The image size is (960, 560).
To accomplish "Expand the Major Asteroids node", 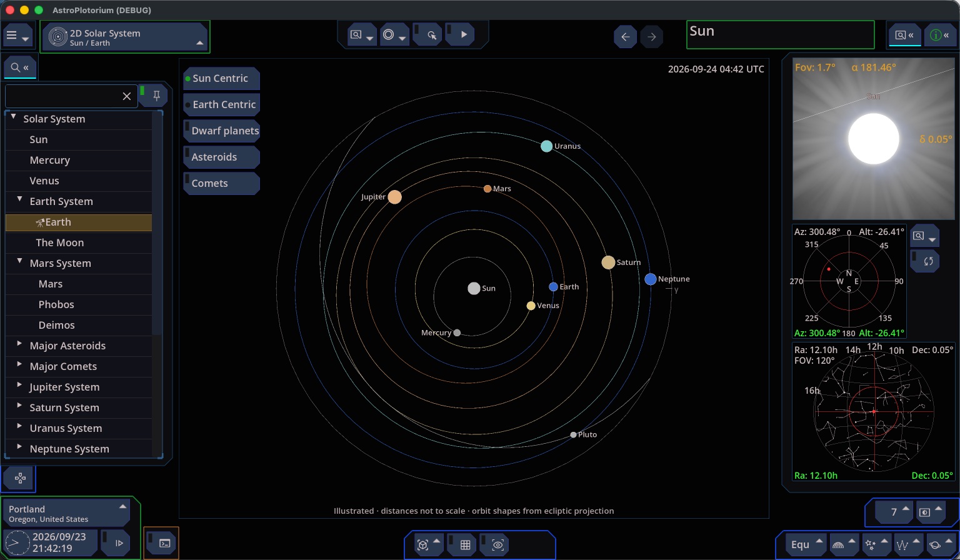I will 19,344.
